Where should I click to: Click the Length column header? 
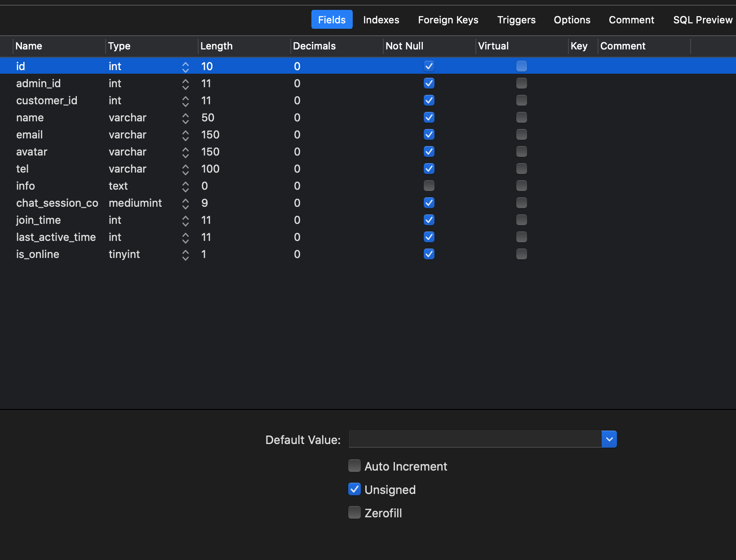pyautogui.click(x=217, y=46)
